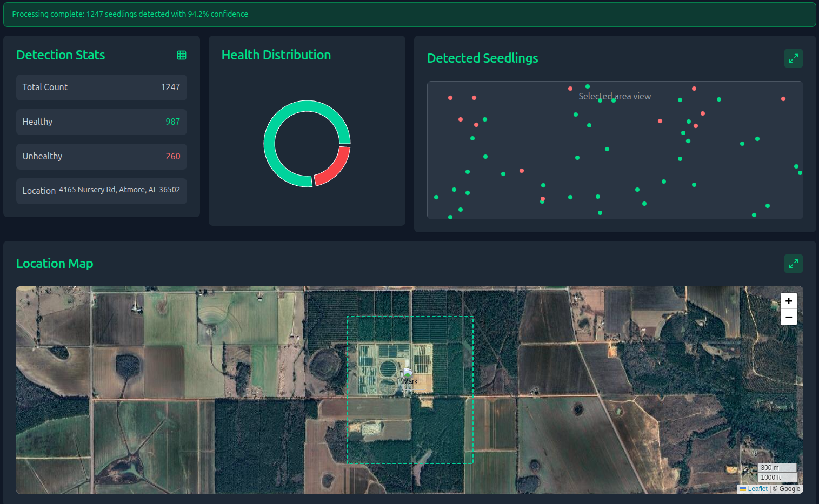Expand the Location Map panel to fullscreen
The height and width of the screenshot is (504, 819).
point(793,264)
